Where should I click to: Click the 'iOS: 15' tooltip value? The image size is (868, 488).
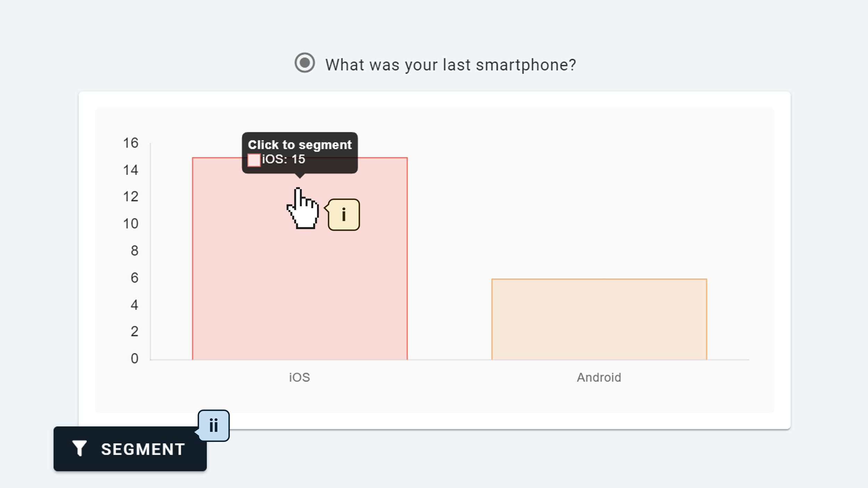click(283, 159)
